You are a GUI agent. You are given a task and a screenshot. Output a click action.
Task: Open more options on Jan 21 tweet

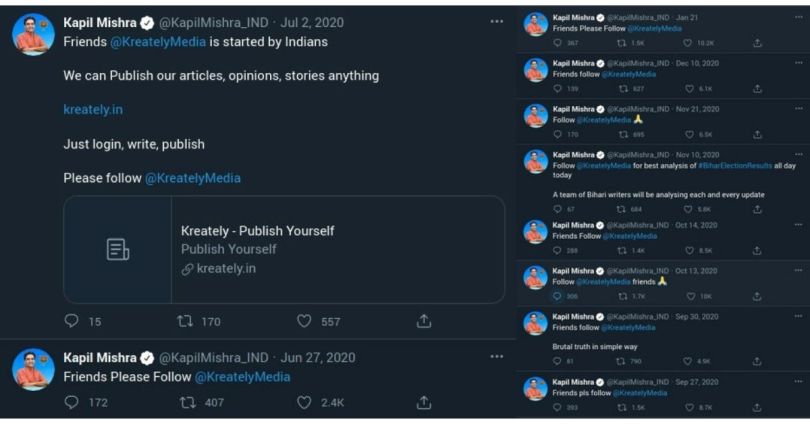coord(798,17)
